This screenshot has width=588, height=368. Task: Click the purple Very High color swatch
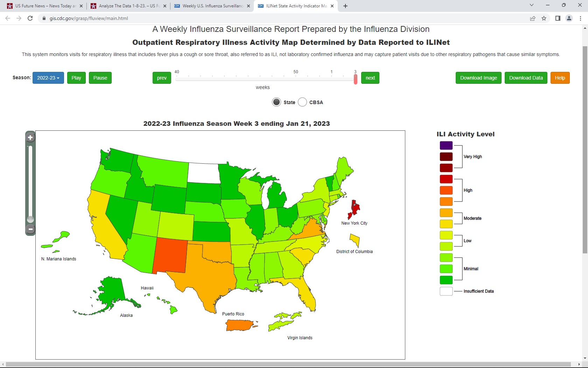click(x=446, y=145)
